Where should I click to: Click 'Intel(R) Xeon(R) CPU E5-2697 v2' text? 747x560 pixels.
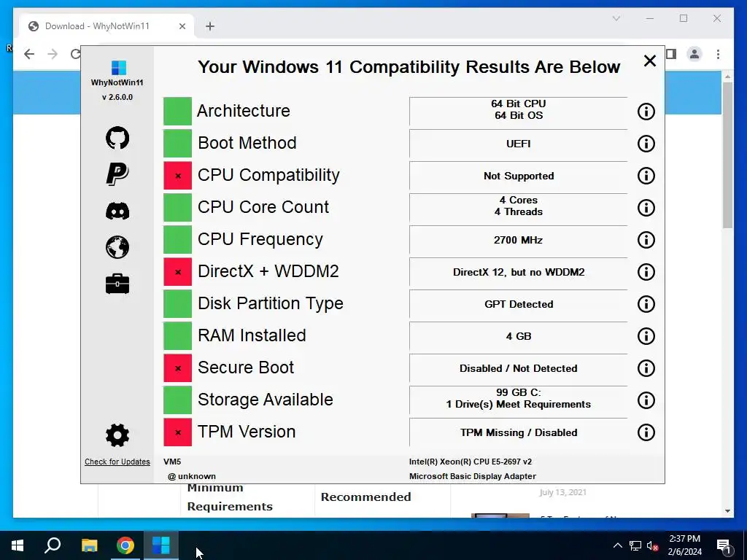471,462
